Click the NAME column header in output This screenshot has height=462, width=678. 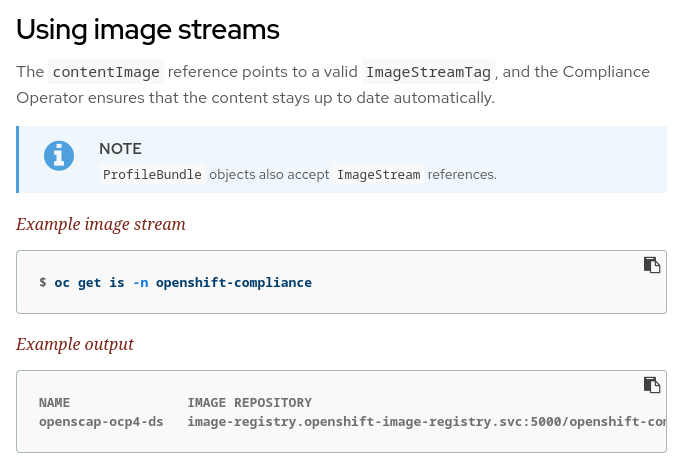pos(54,403)
